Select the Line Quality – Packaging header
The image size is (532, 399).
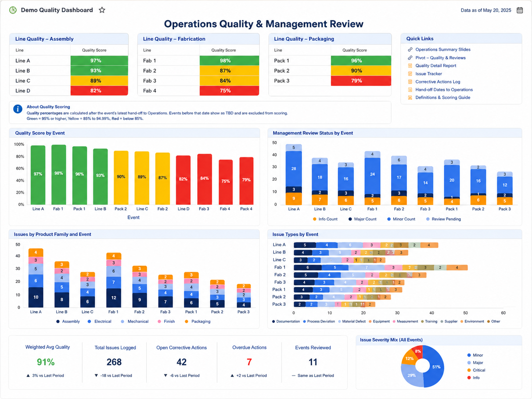coord(304,39)
